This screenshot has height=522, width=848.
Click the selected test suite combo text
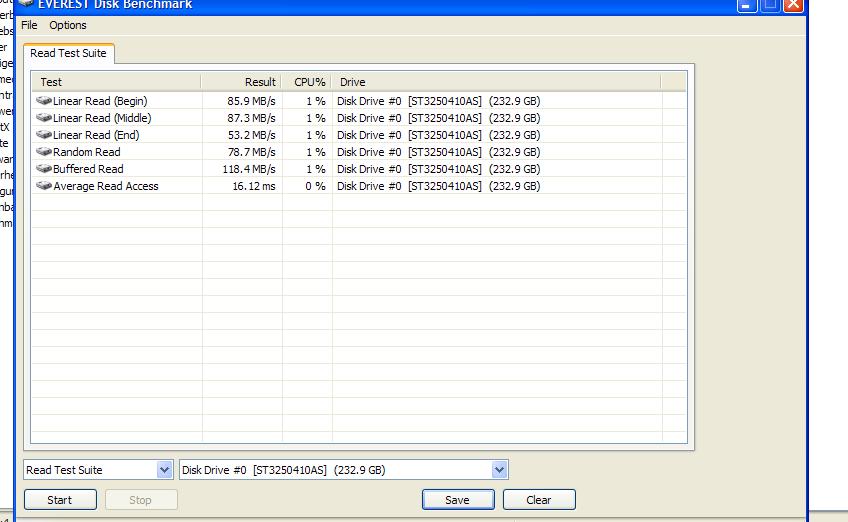64,470
